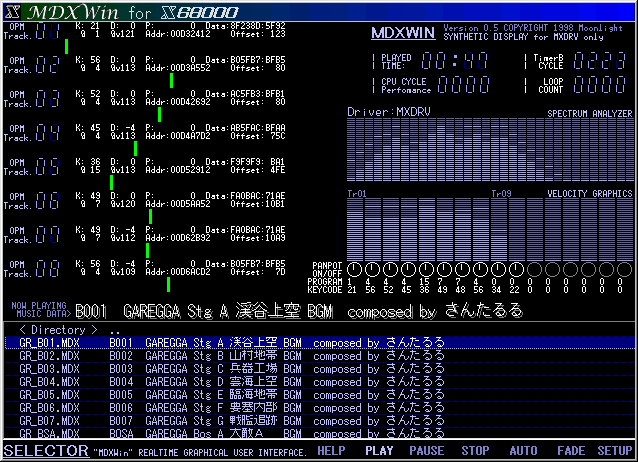Select file GR_B05.MDX
Viewport: 638px width, 462px height.
(319, 395)
